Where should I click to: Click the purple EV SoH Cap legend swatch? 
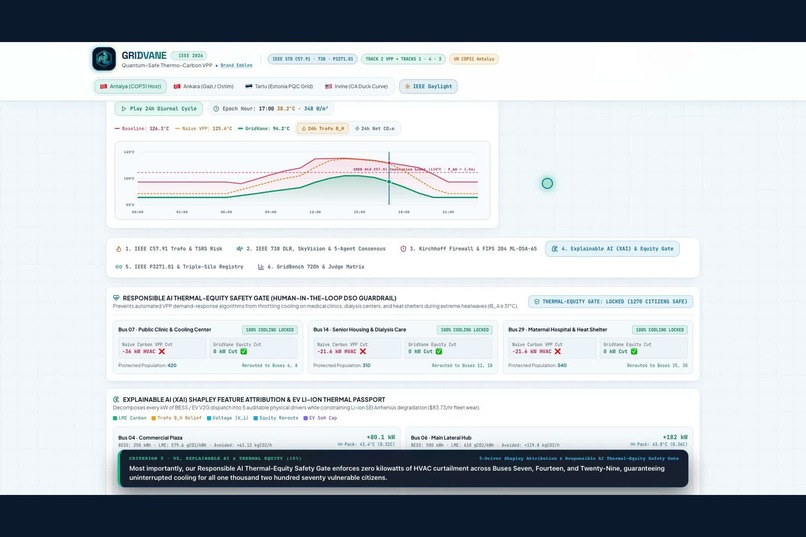pos(305,418)
